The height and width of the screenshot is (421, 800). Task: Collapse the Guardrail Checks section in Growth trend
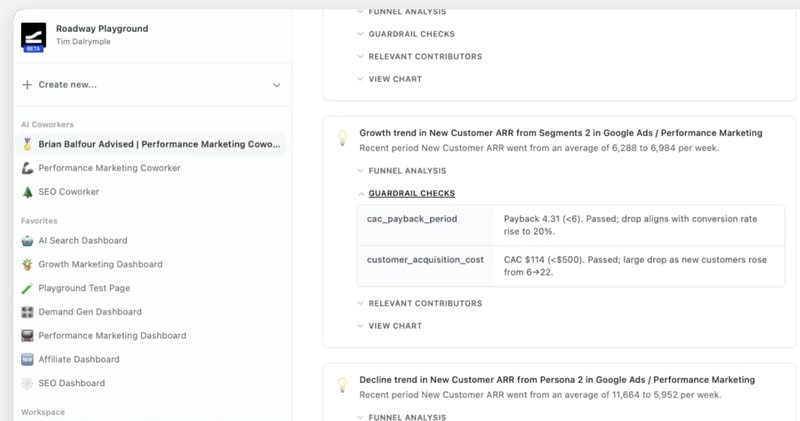point(411,193)
